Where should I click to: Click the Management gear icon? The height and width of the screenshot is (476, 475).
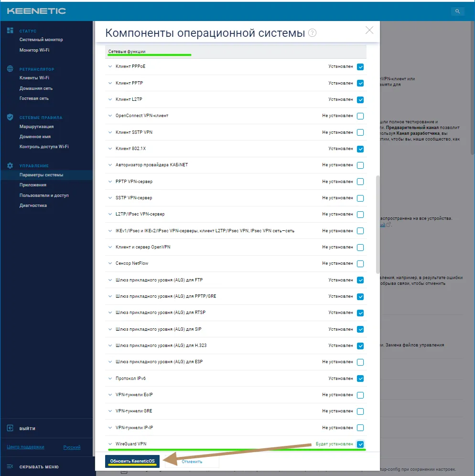tap(10, 165)
